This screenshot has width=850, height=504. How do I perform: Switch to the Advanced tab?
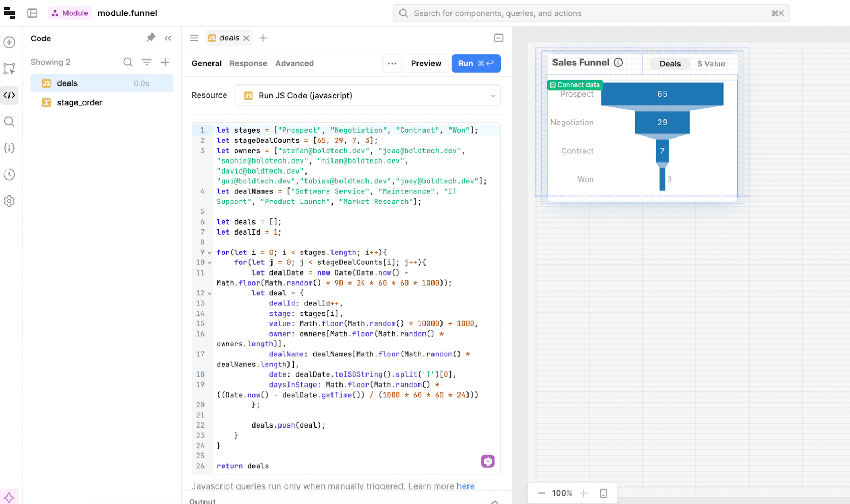tap(294, 63)
